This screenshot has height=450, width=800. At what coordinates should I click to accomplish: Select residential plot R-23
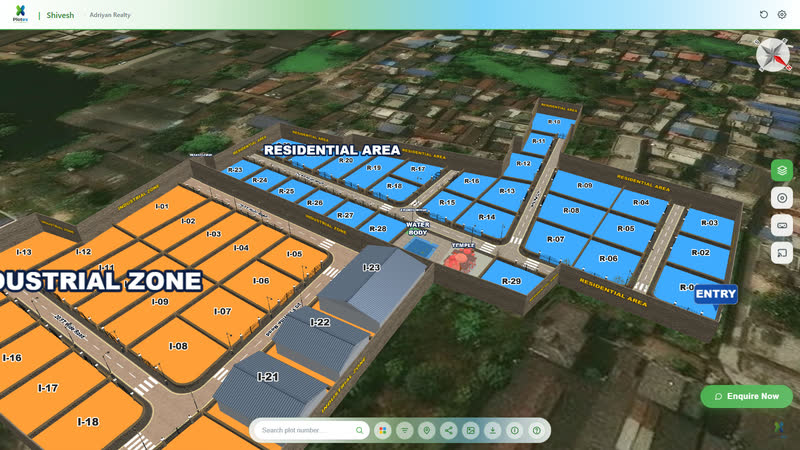(237, 170)
